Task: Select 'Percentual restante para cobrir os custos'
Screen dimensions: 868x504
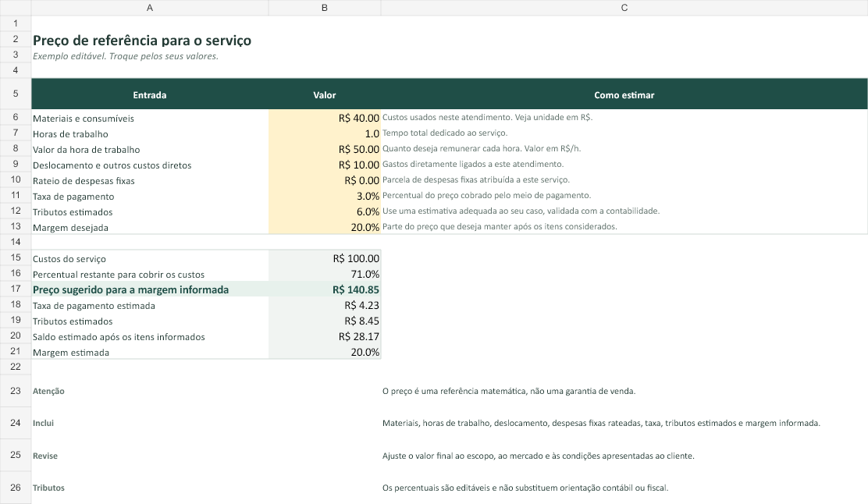Action: pyautogui.click(x=150, y=273)
